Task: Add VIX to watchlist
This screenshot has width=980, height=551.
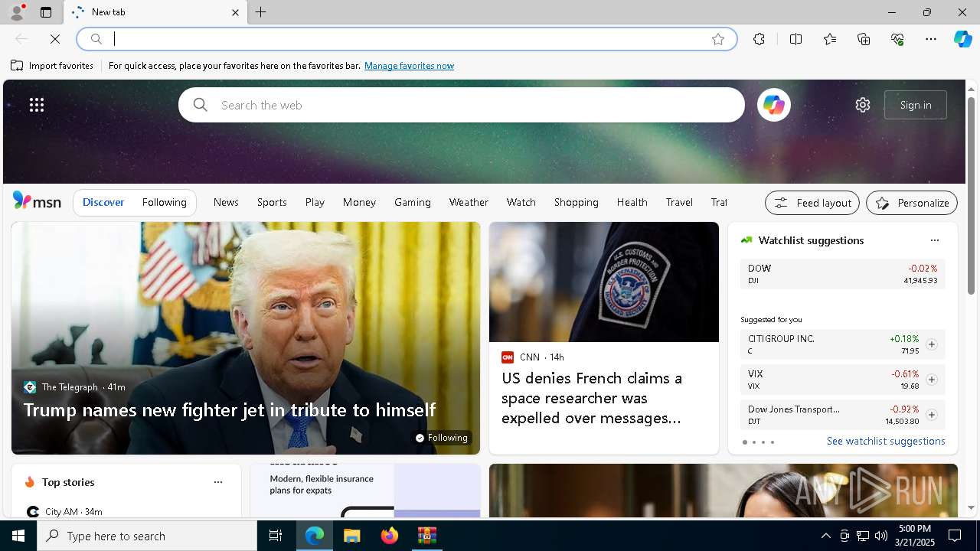Action: (x=931, y=380)
